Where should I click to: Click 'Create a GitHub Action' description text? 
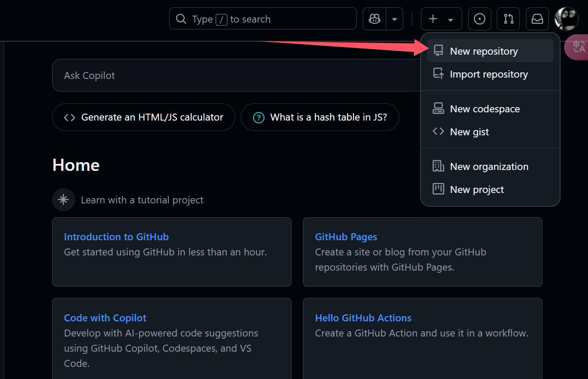tap(421, 333)
